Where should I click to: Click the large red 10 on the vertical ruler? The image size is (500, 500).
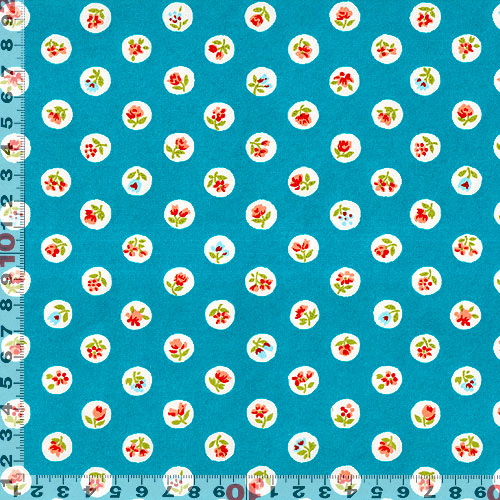pyautogui.click(x=7, y=249)
